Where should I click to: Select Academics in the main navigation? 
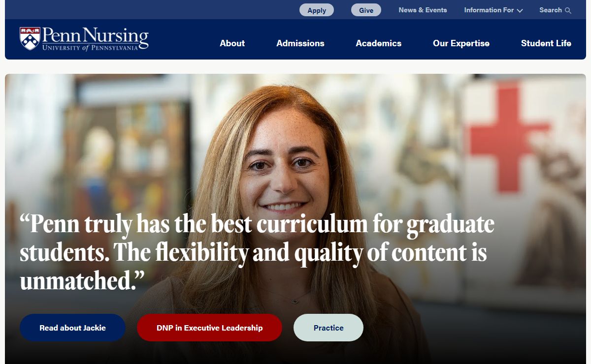click(379, 43)
